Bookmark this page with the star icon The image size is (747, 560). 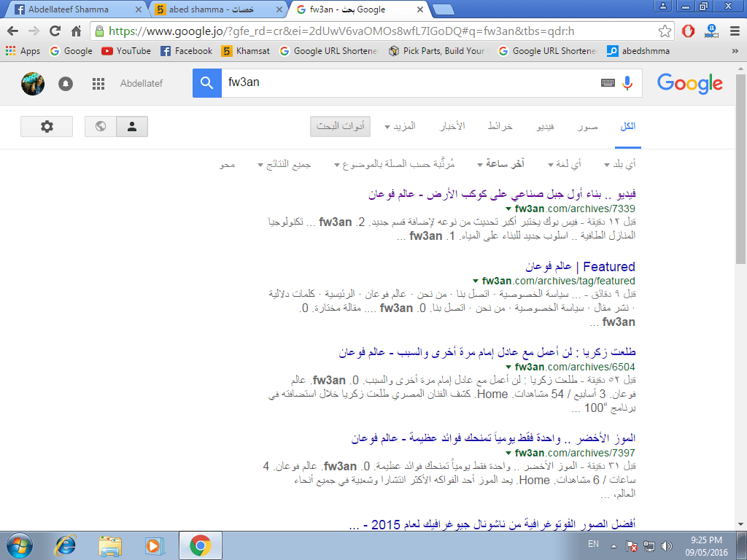point(665,31)
